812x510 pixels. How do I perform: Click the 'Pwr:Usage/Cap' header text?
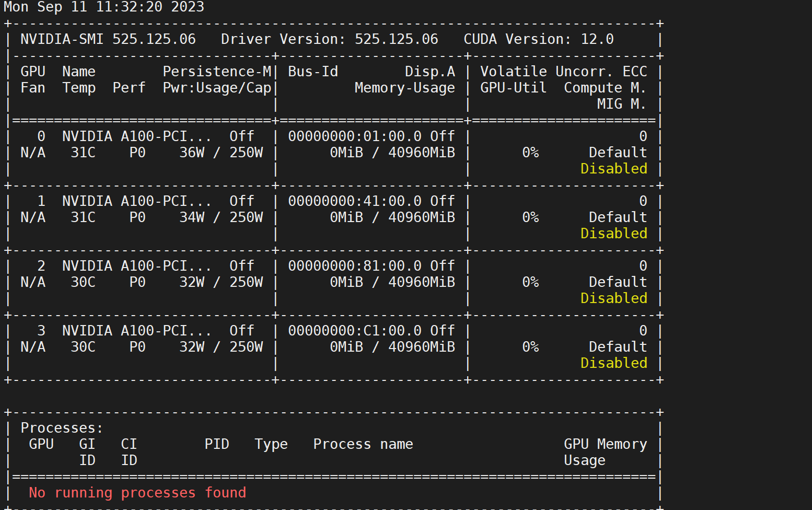coord(217,88)
